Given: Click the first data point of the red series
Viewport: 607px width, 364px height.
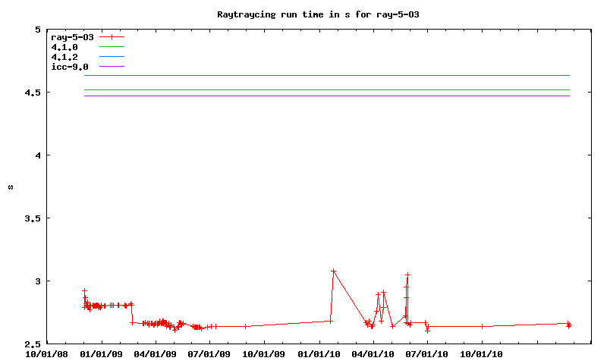Looking at the screenshot, I should pyautogui.click(x=84, y=290).
